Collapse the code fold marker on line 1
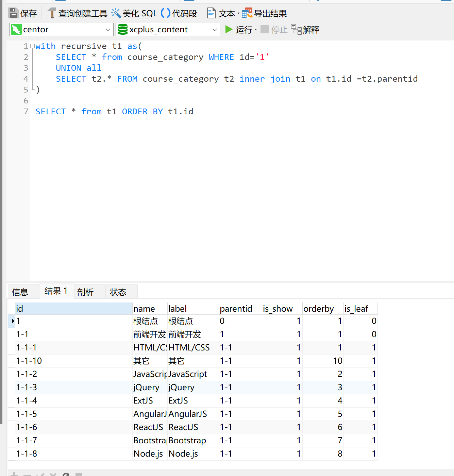Viewport: 454px width, 476px height. pyautogui.click(x=32, y=46)
